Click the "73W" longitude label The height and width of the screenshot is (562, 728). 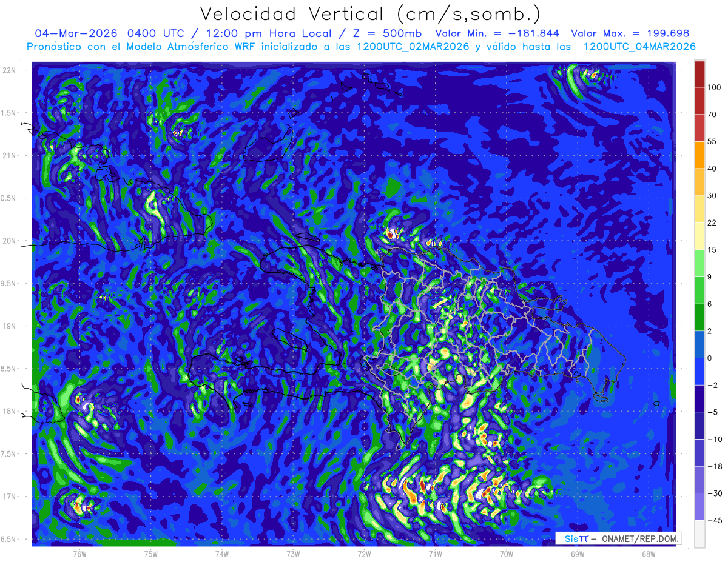point(293,554)
